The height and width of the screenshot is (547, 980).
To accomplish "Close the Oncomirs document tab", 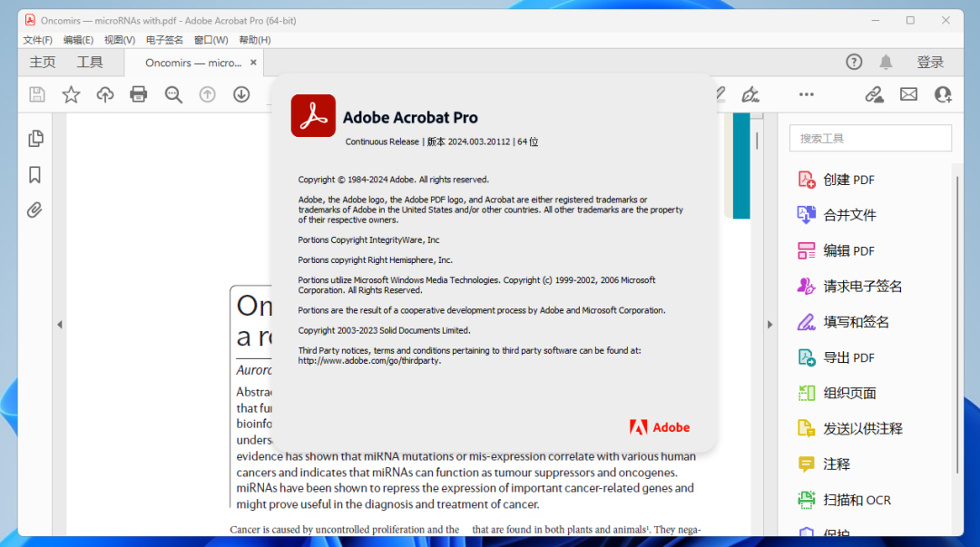I will [253, 63].
